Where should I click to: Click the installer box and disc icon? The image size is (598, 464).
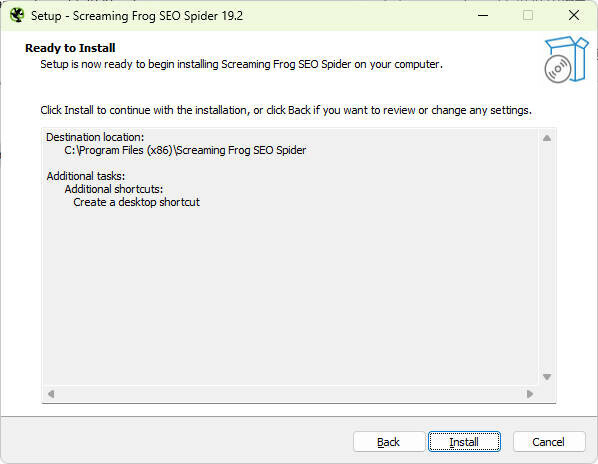(x=566, y=59)
